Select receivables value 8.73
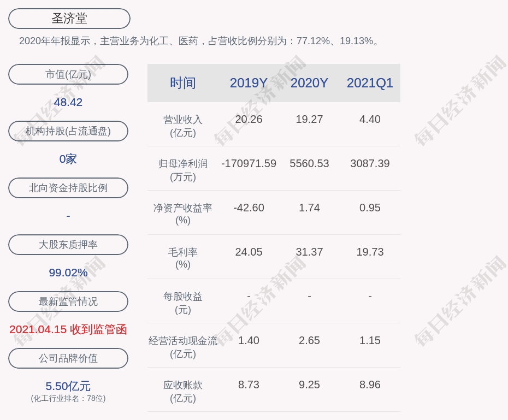The height and width of the screenshot is (420, 508). (x=249, y=384)
